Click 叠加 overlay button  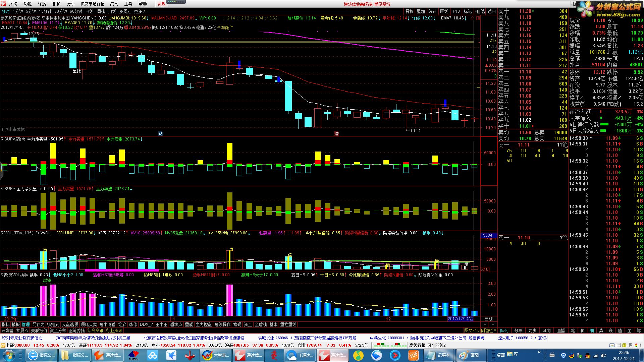coord(421,11)
